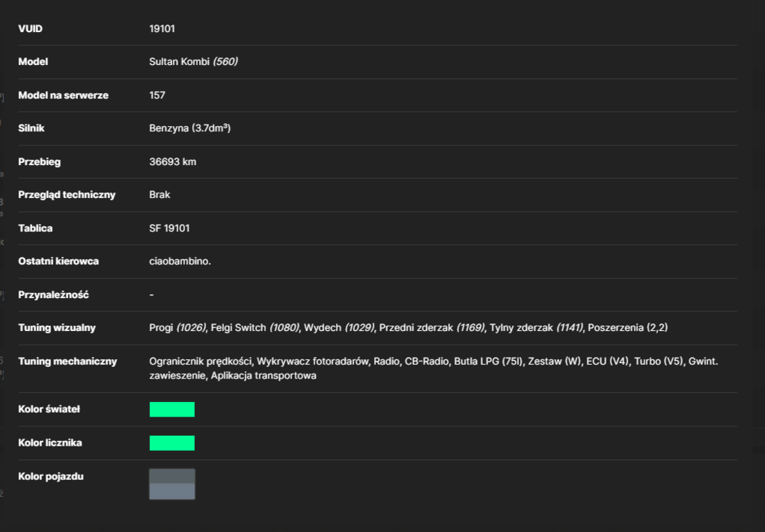The width and height of the screenshot is (765, 532).
Task: Click the Progi (1026) tuning entry
Action: [x=177, y=328]
